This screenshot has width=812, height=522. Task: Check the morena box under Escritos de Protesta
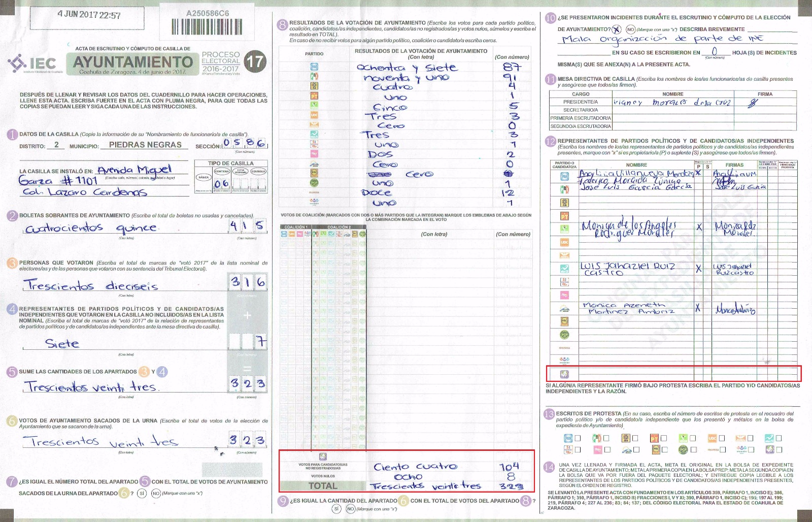pos(723,449)
